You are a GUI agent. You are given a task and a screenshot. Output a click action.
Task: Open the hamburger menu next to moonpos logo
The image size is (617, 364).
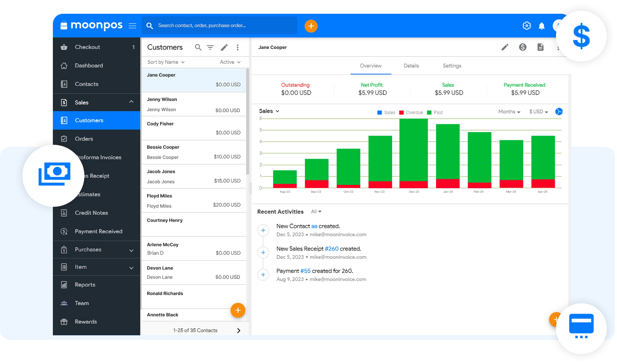[x=132, y=26]
